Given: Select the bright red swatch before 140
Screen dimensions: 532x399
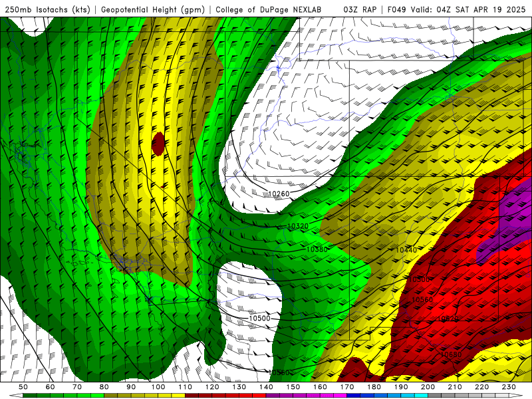Looking at the screenshot, I should (x=259, y=394).
